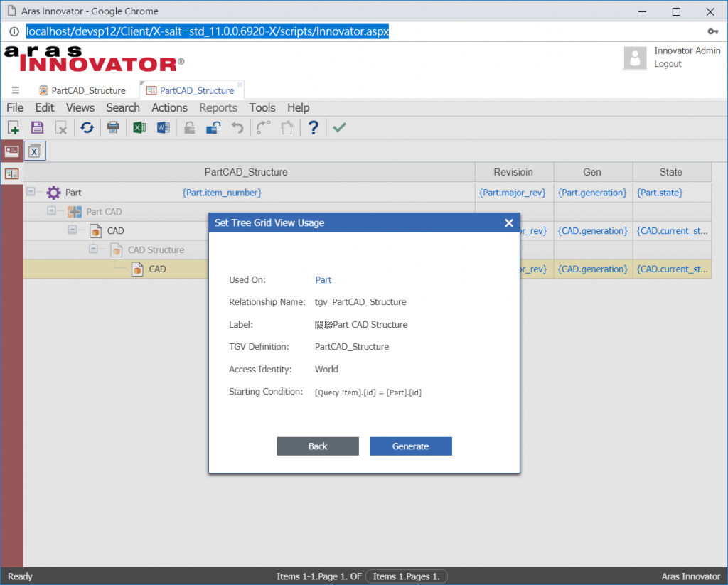728x585 pixels.
Task: Click the starting condition text in dialog
Action: 368,392
